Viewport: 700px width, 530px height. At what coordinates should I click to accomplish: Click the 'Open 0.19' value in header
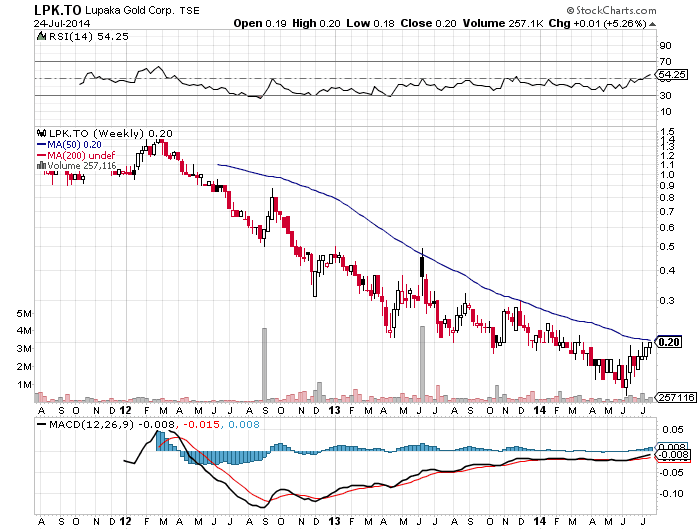[x=260, y=24]
